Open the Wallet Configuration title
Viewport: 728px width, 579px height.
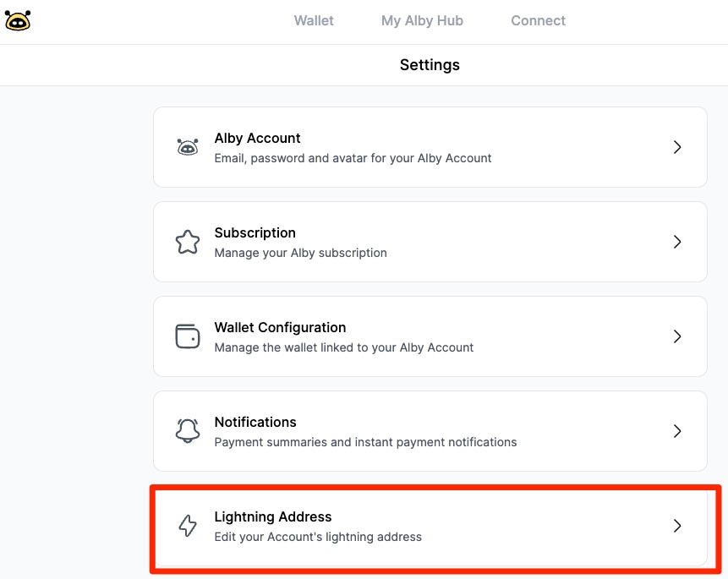pos(280,327)
